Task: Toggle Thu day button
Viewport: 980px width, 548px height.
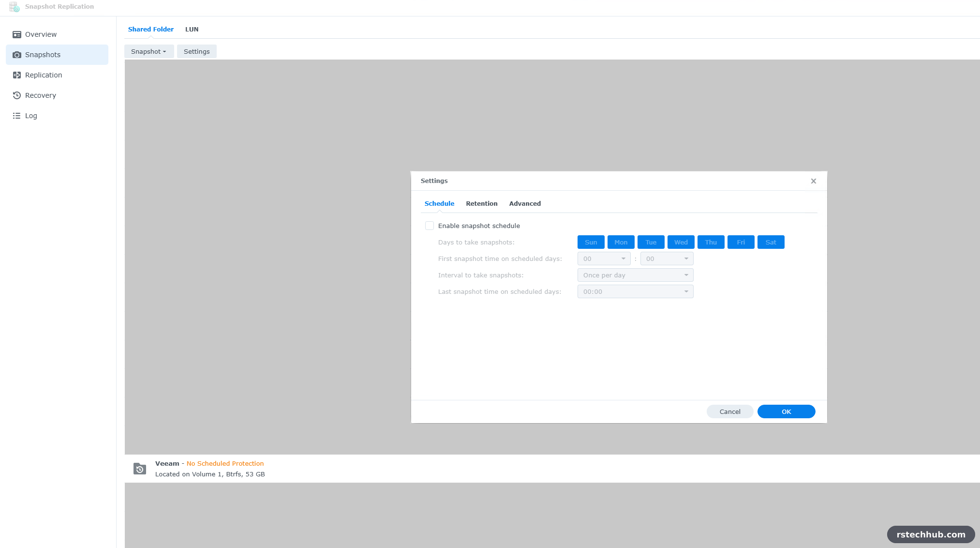Action: point(711,242)
